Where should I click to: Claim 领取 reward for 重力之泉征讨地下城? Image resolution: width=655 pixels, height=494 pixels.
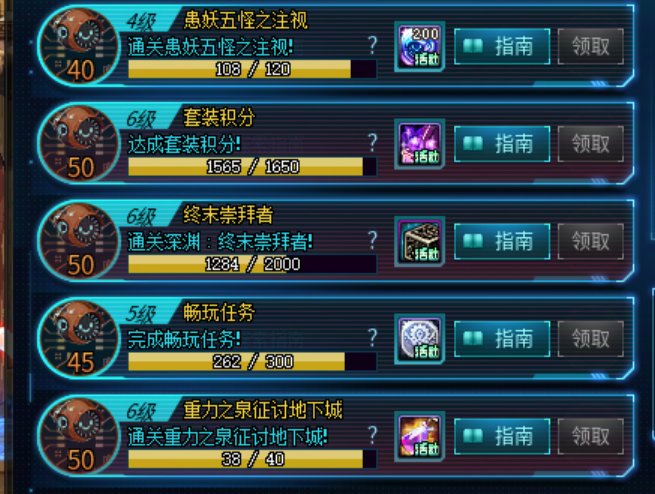[x=591, y=437]
